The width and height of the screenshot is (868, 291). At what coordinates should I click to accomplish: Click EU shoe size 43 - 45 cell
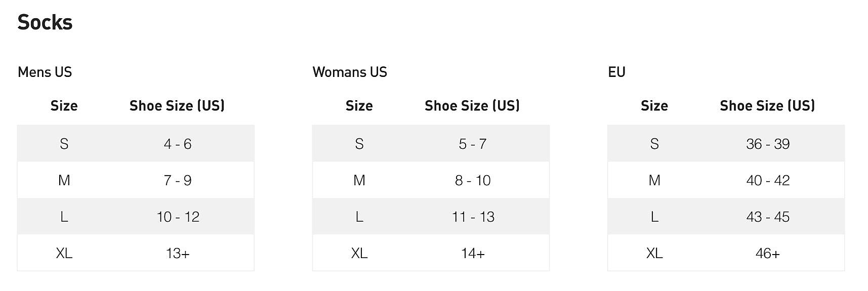[x=768, y=217]
